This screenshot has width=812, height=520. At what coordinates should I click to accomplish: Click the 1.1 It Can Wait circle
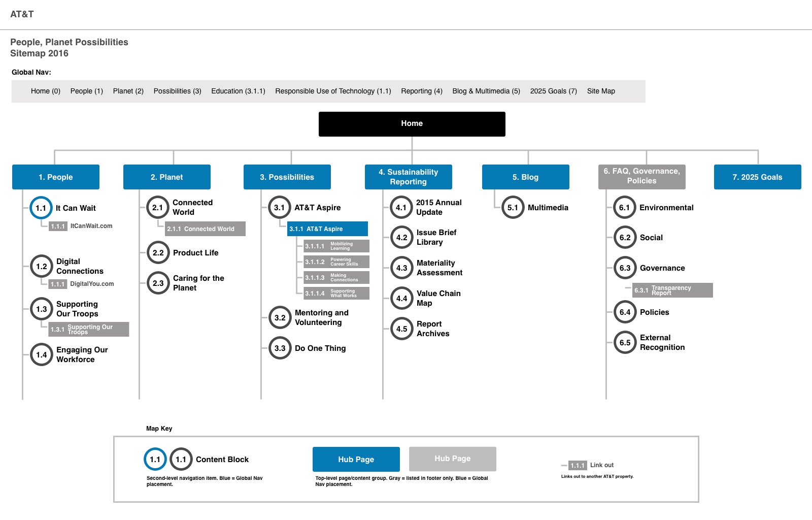pos(41,208)
